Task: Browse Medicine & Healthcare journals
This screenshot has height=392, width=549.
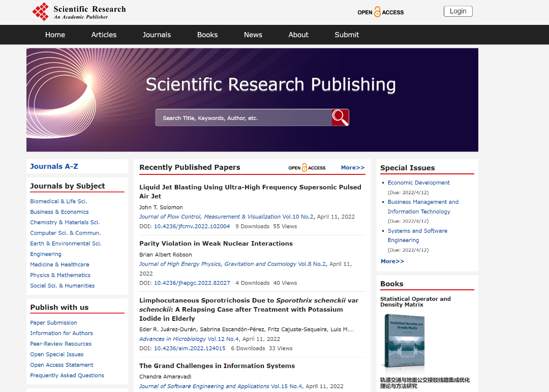Action: 59,264
